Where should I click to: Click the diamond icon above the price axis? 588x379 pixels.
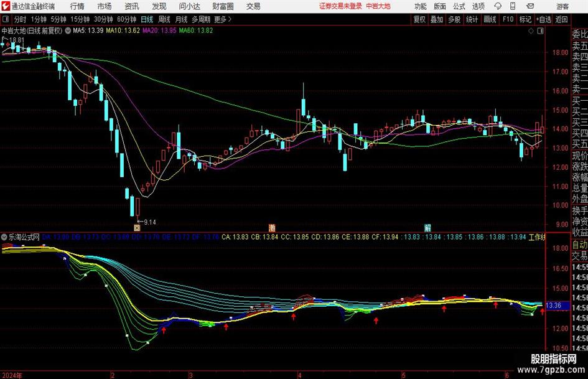[x=531, y=31]
